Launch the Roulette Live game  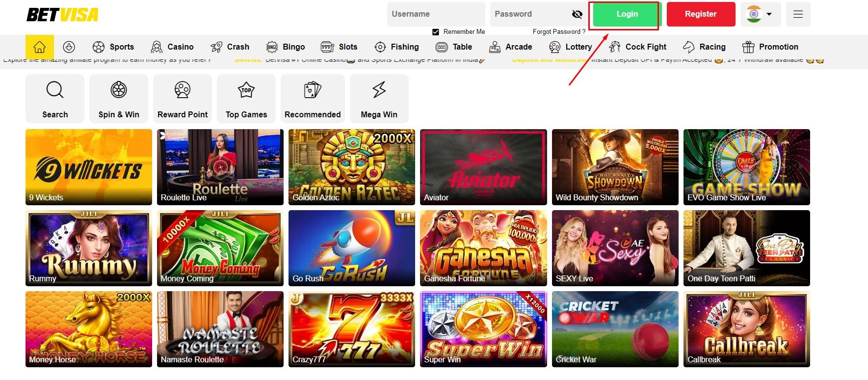pyautogui.click(x=220, y=167)
